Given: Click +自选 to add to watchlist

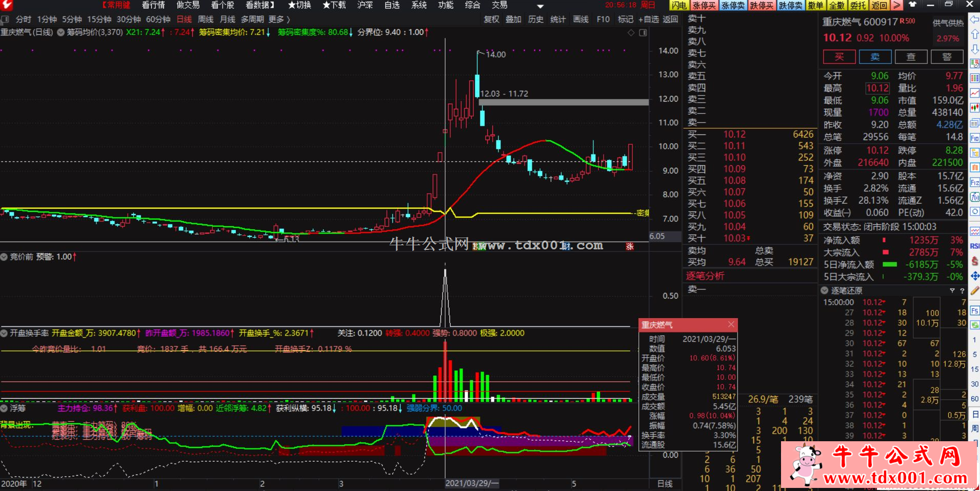Looking at the screenshot, I should pos(649,19).
